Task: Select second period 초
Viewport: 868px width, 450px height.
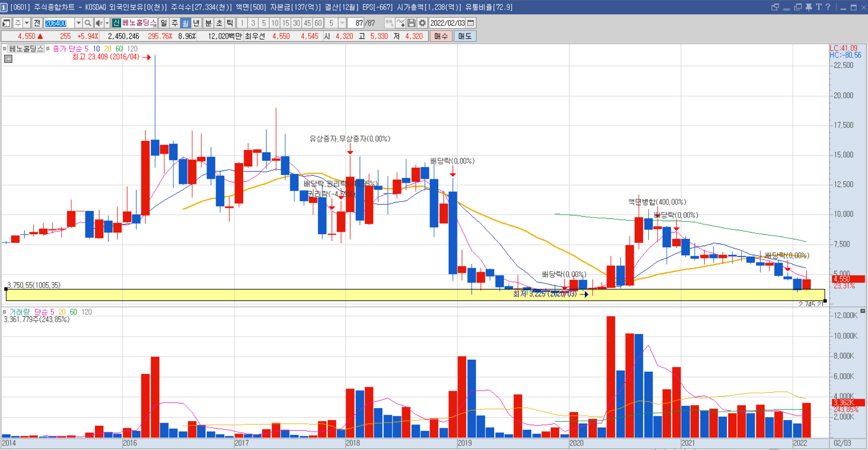Action: [x=219, y=23]
